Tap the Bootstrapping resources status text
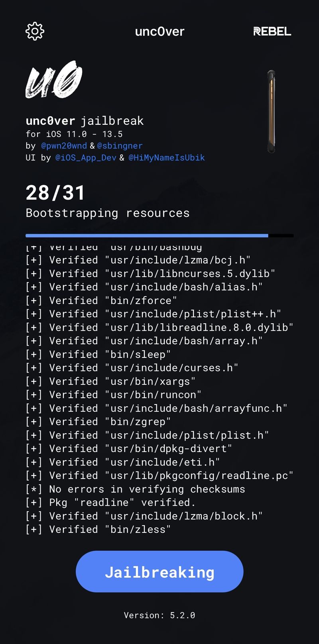 108,213
